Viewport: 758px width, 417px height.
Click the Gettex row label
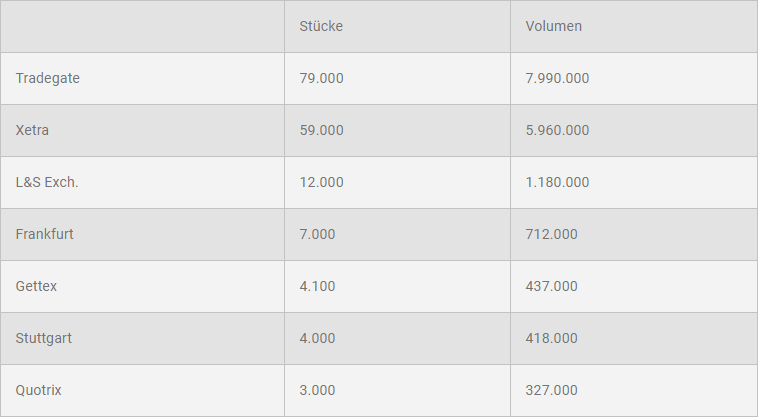pyautogui.click(x=37, y=286)
